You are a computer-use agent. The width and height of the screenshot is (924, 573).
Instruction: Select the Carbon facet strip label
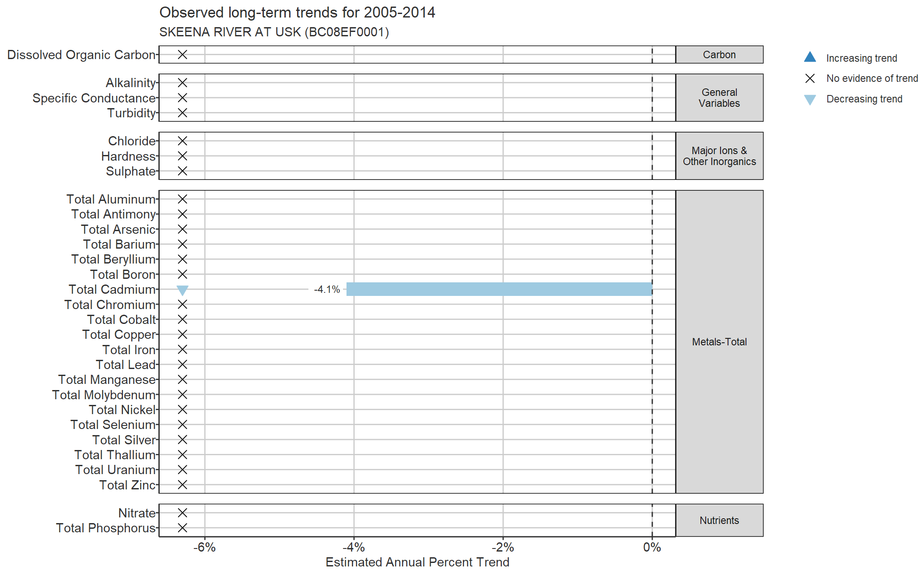(x=719, y=55)
